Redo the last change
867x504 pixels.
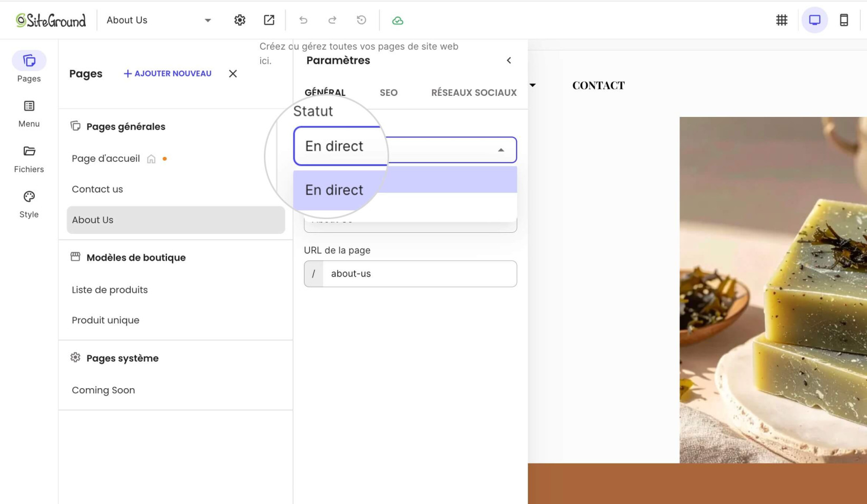click(332, 20)
